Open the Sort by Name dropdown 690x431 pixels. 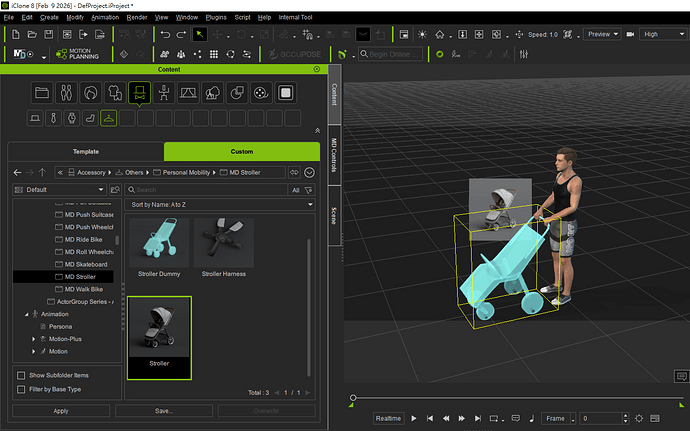220,205
